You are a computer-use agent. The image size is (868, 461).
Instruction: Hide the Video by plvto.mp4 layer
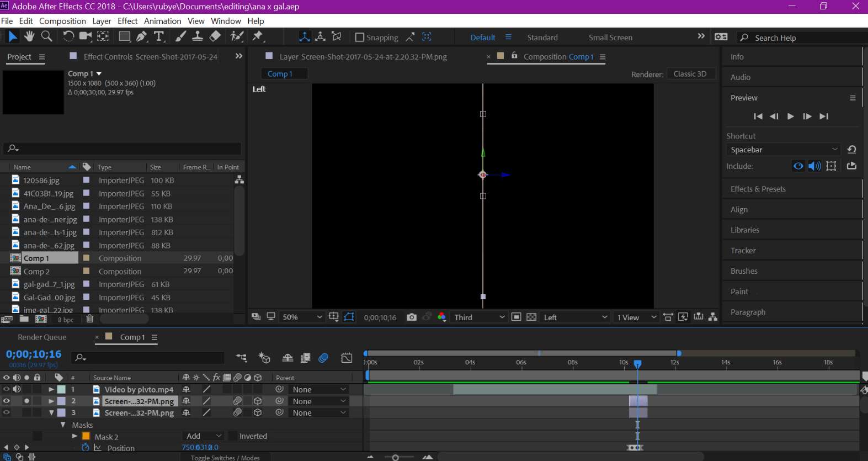click(6, 389)
